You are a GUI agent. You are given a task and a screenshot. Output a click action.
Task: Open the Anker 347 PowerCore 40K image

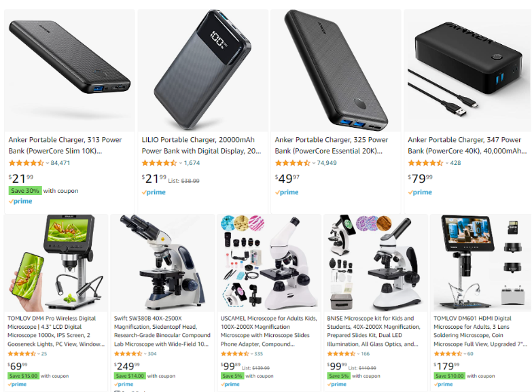tap(468, 71)
